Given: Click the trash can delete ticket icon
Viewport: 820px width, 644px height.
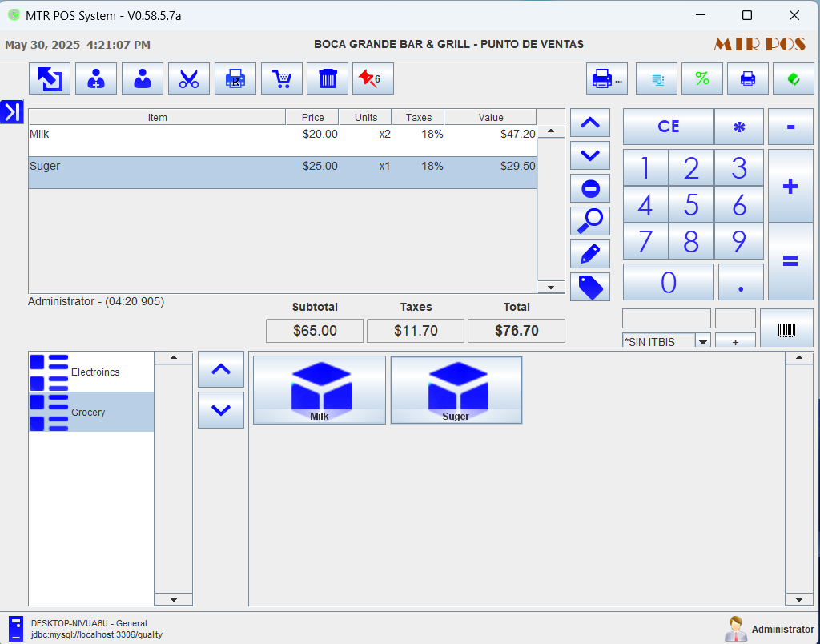Looking at the screenshot, I should click(x=328, y=78).
